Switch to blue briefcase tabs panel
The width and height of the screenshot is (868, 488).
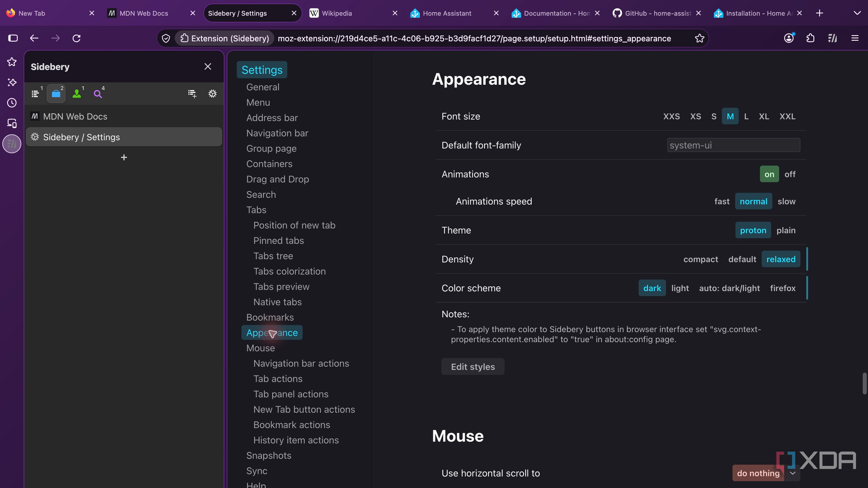pyautogui.click(x=56, y=94)
